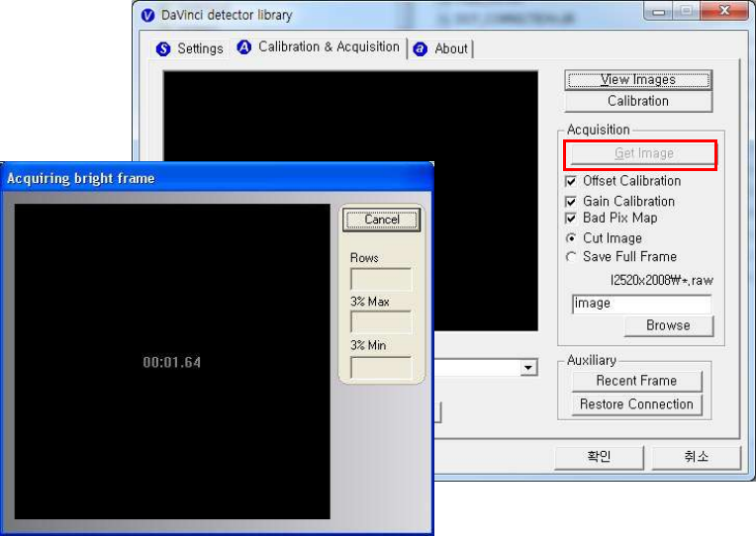756x536 pixels.
Task: Select Save Full Frame radio option
Action: pyautogui.click(x=571, y=257)
